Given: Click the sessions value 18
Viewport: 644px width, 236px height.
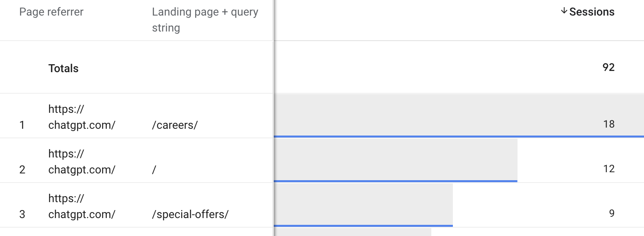Looking at the screenshot, I should 609,124.
